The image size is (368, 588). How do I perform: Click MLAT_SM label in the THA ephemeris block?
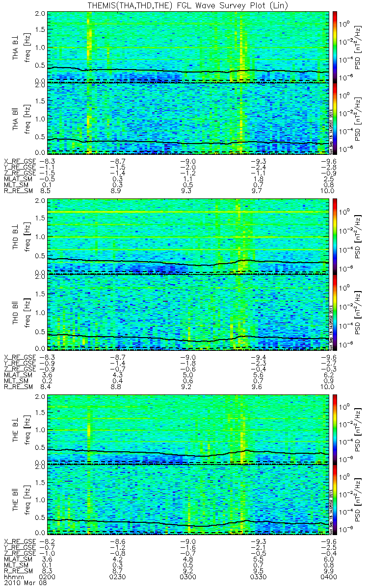tap(18, 179)
